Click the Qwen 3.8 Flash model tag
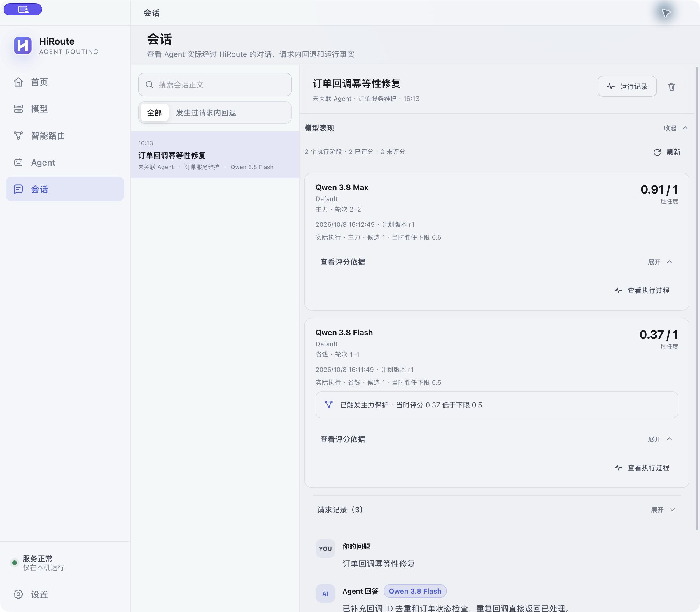This screenshot has height=612, width=700. (415, 591)
